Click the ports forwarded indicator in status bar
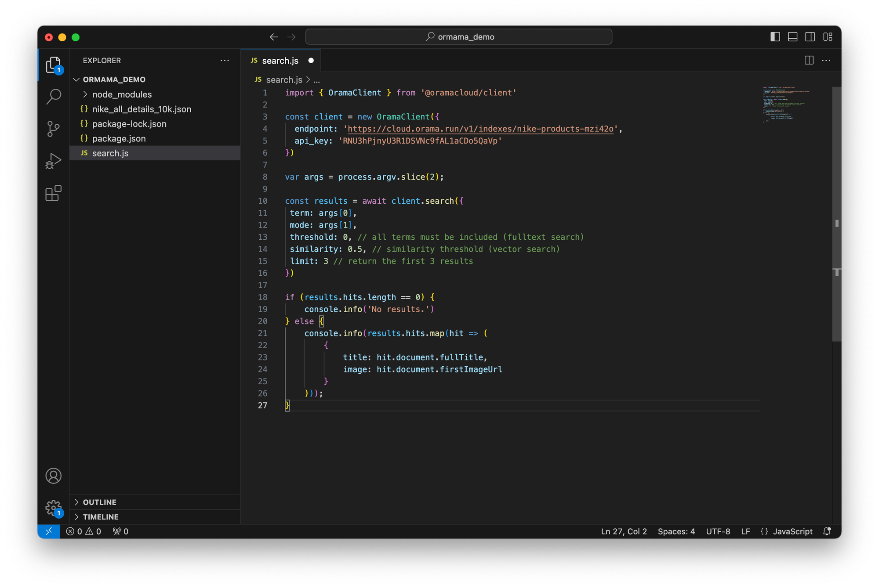The width and height of the screenshot is (879, 588). (x=120, y=531)
